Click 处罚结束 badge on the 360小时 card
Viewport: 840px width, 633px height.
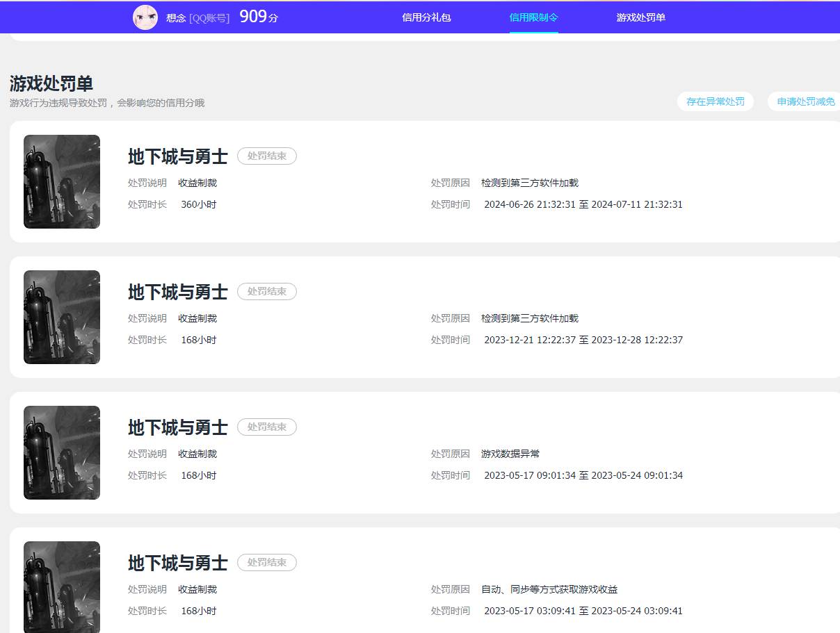267,156
